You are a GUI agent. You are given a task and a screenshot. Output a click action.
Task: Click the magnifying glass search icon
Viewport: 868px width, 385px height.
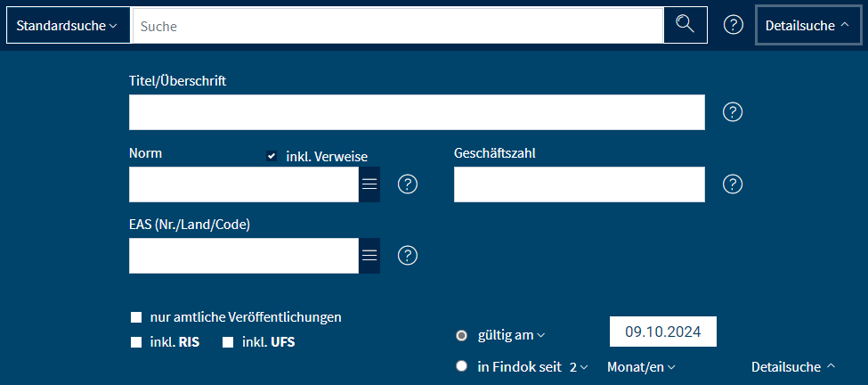point(685,25)
